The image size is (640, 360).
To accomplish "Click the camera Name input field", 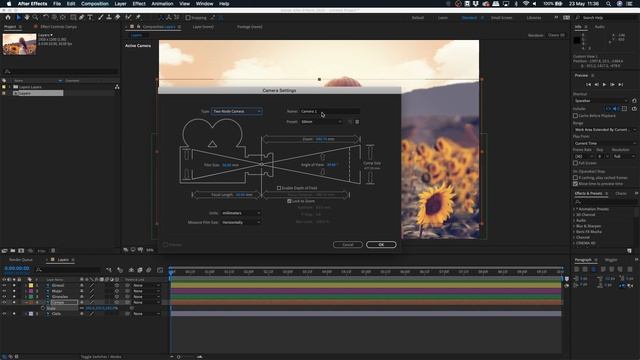I will [330, 111].
